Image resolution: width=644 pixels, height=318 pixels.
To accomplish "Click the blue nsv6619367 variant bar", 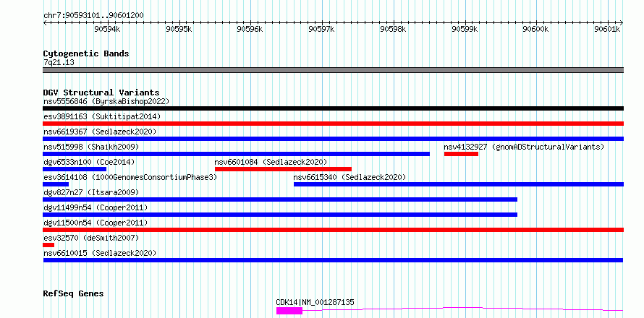I will [x=333, y=139].
